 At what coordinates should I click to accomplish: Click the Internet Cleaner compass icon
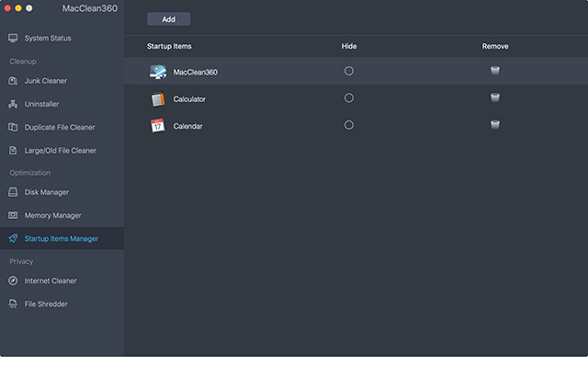click(x=13, y=280)
